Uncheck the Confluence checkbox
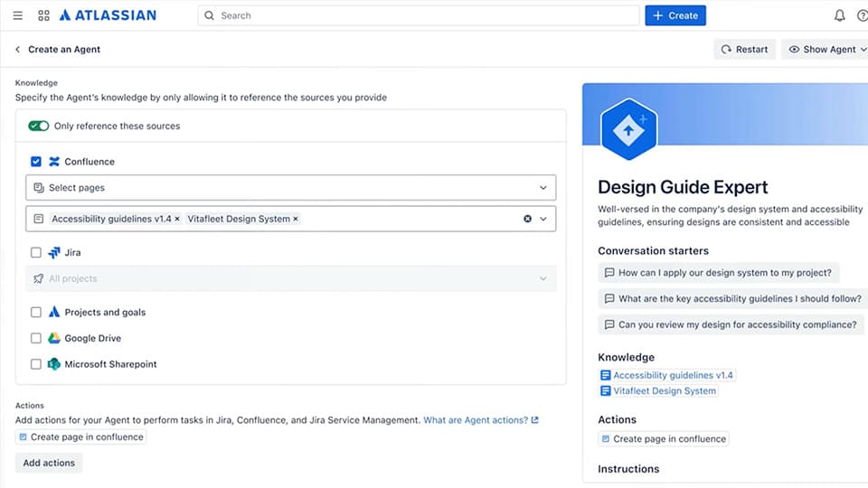This screenshot has width=868, height=488. 36,162
